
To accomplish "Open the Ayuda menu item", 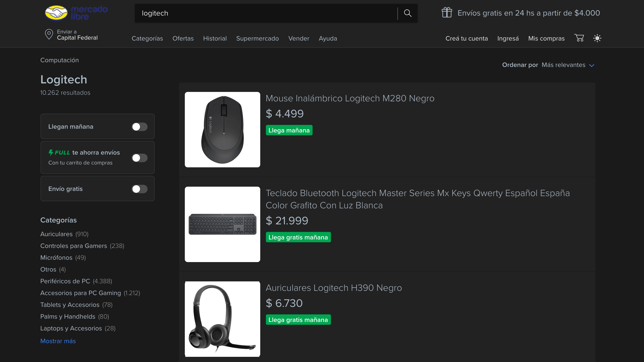I will (x=328, y=38).
